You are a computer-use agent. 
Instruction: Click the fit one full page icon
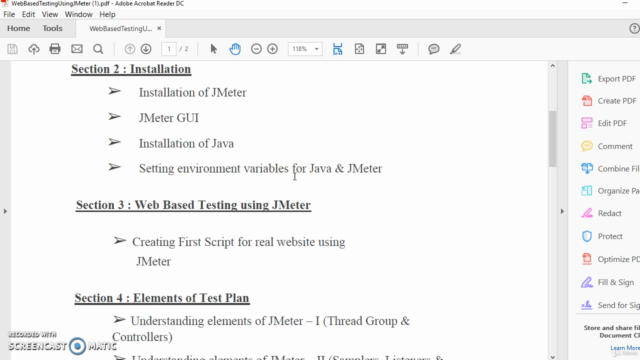click(359, 49)
